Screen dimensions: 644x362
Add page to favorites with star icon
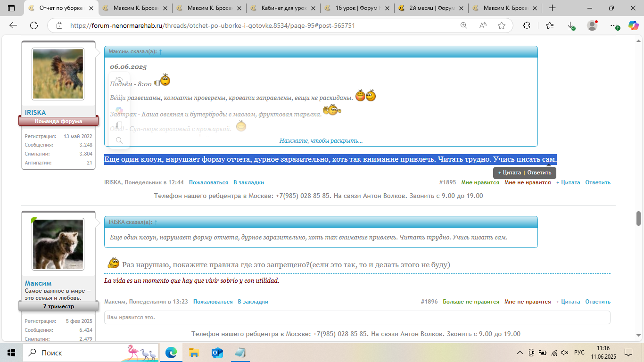tap(502, 26)
